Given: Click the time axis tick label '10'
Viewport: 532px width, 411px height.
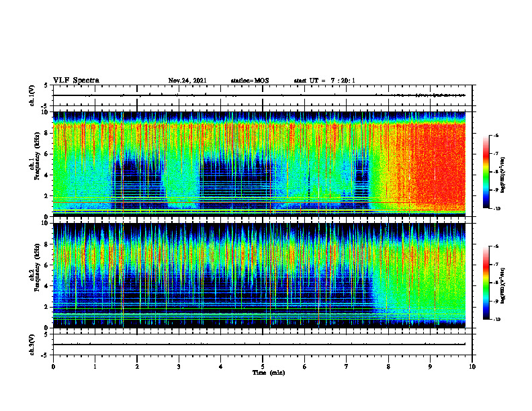Looking at the screenshot, I should click(472, 367).
